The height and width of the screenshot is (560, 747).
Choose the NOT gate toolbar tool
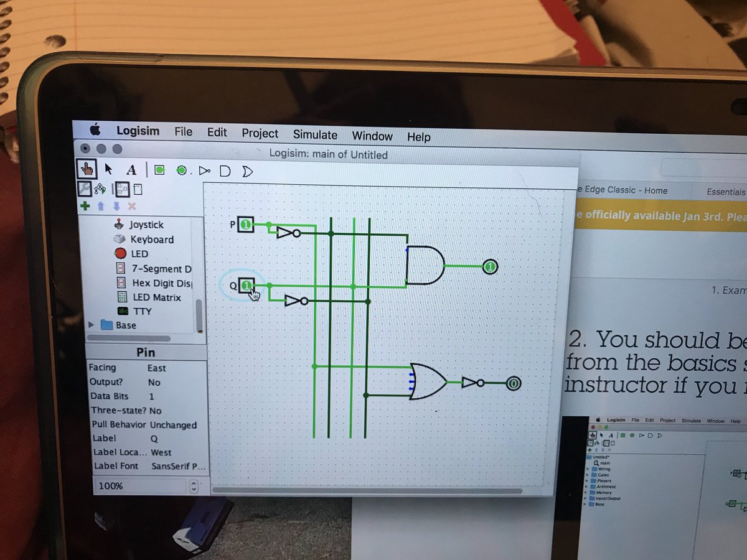(205, 170)
